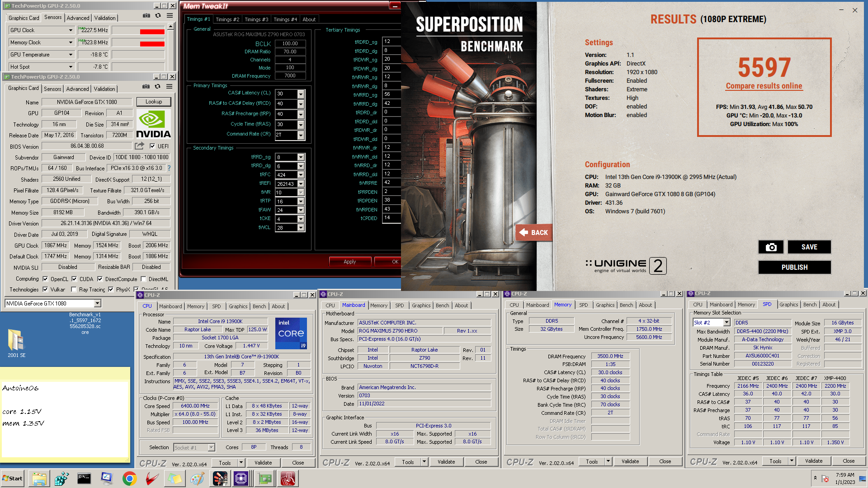868x488 pixels.
Task: Open Registry Editor cubes icon in taskbar
Action: point(61,479)
